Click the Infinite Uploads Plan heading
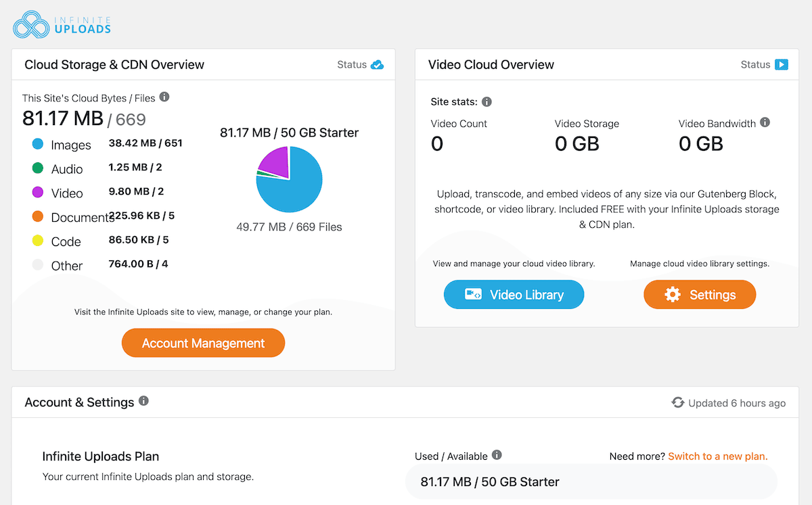Image resolution: width=812 pixels, height=505 pixels. pos(101,456)
